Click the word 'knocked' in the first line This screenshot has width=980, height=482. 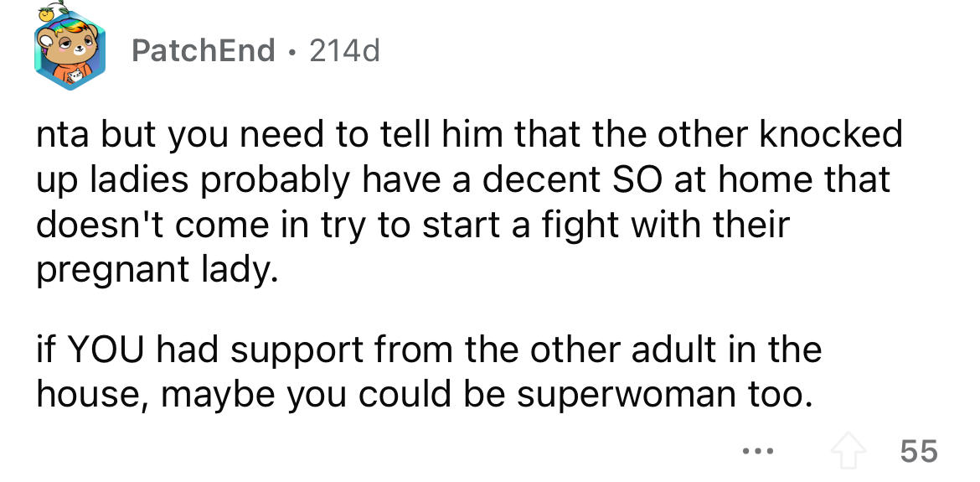[x=831, y=134]
